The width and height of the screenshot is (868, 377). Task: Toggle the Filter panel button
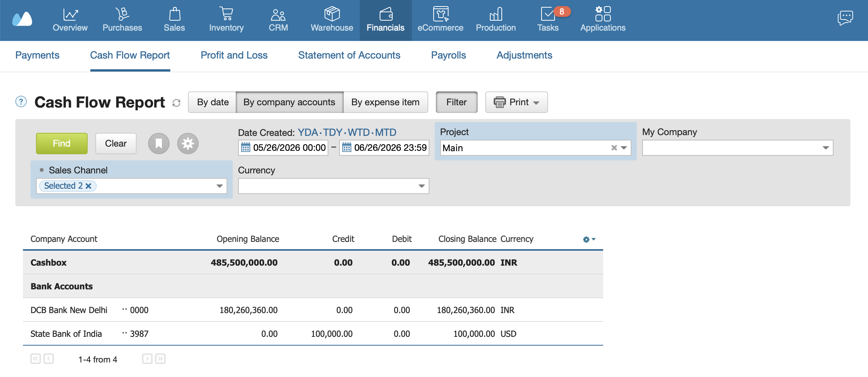(x=456, y=102)
